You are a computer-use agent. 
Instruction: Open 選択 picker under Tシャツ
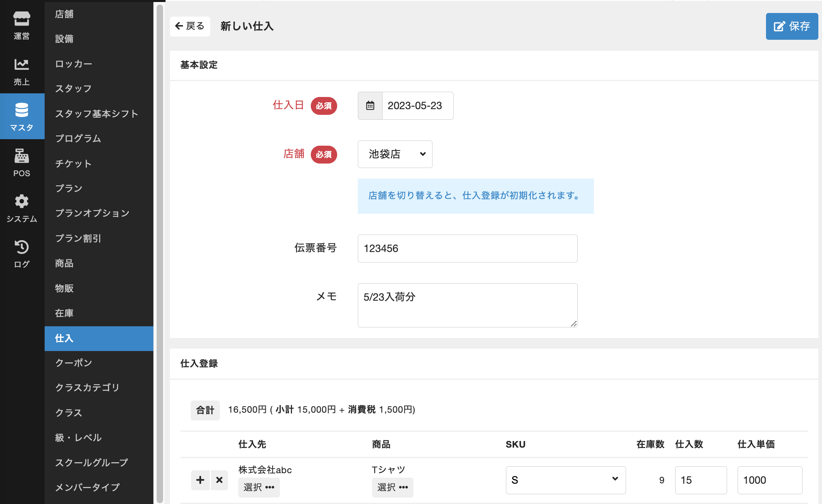392,487
